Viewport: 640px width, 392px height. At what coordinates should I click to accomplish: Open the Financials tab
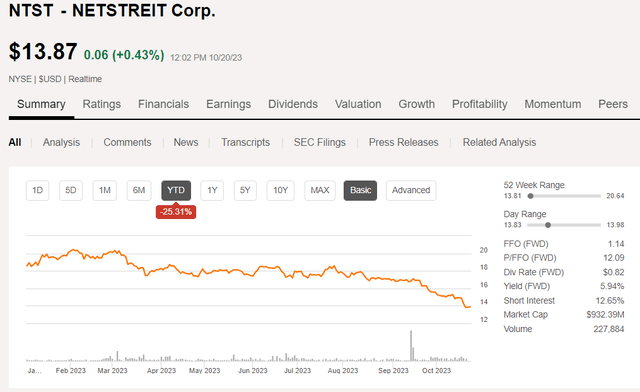[x=163, y=105]
